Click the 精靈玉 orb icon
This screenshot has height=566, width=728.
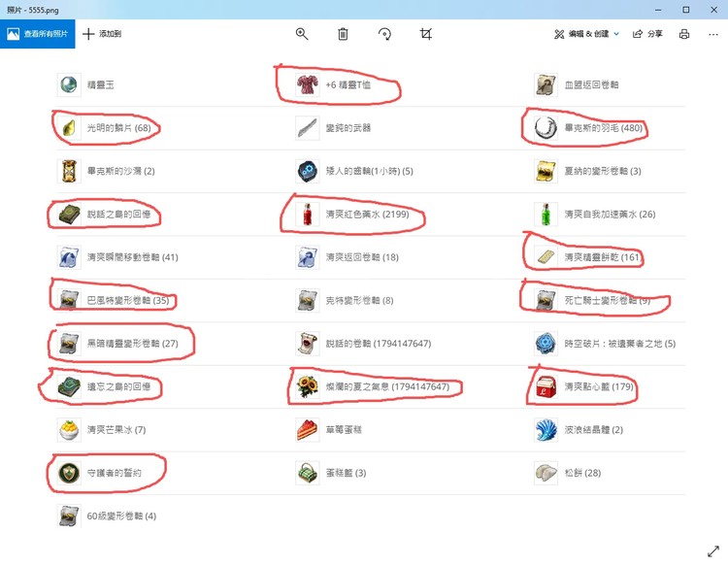click(69, 85)
